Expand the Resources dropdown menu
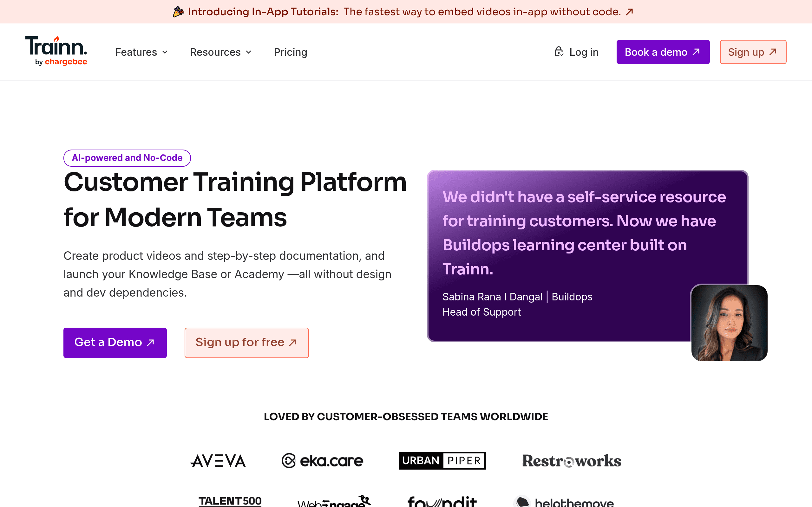This screenshot has width=812, height=507. pyautogui.click(x=221, y=52)
